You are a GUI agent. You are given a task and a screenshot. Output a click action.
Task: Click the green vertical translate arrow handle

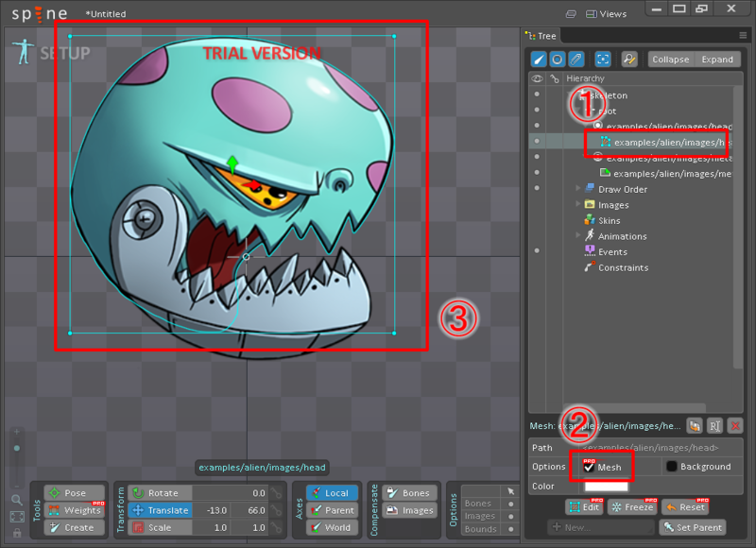pyautogui.click(x=232, y=163)
